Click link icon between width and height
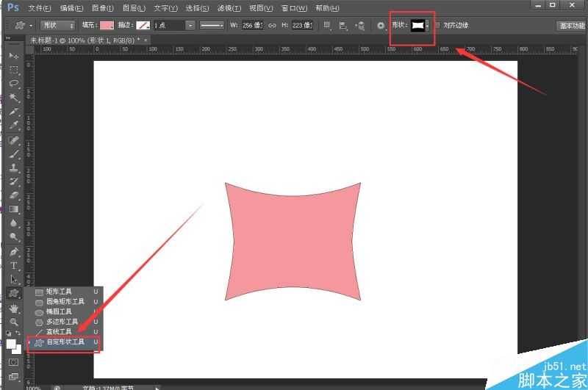 [271, 25]
